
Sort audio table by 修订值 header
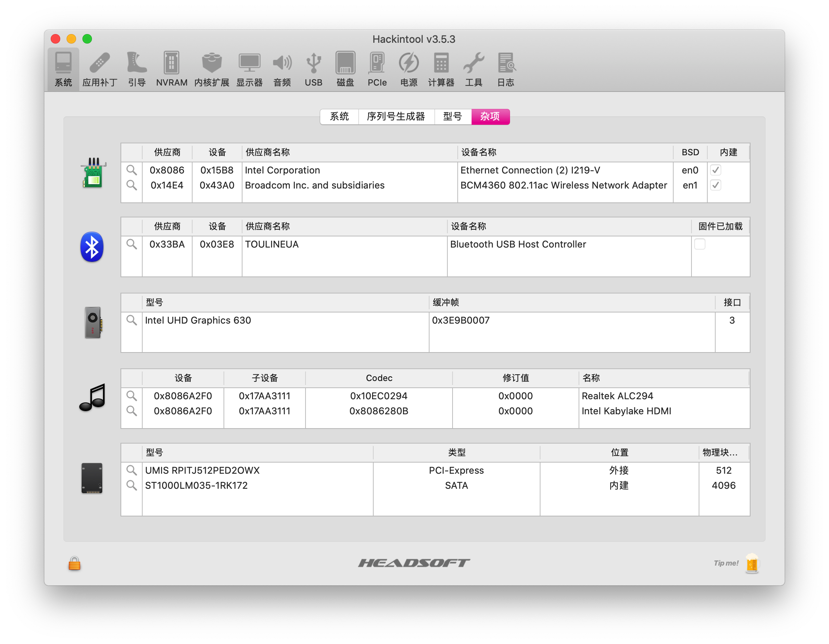[x=516, y=378]
